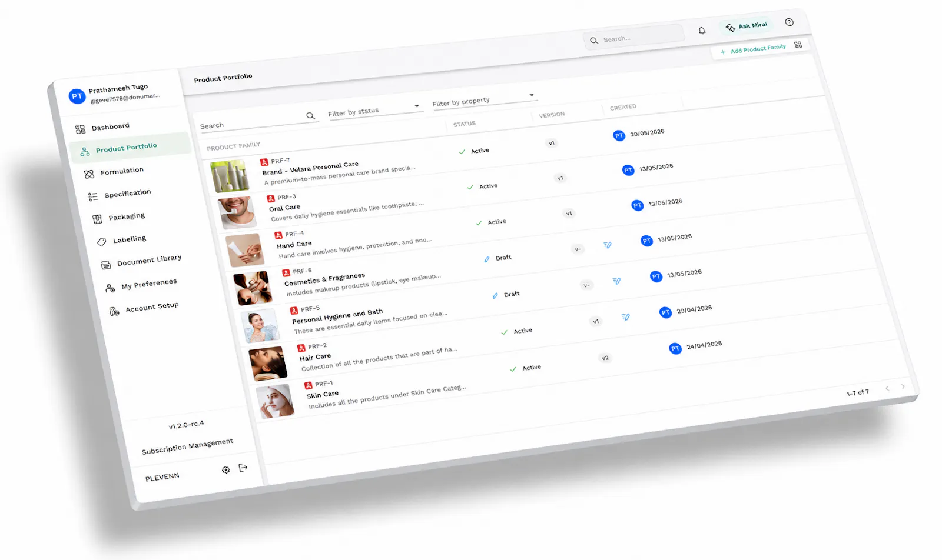Open the Oral Care family
This screenshot has width=942, height=560.
[285, 208]
